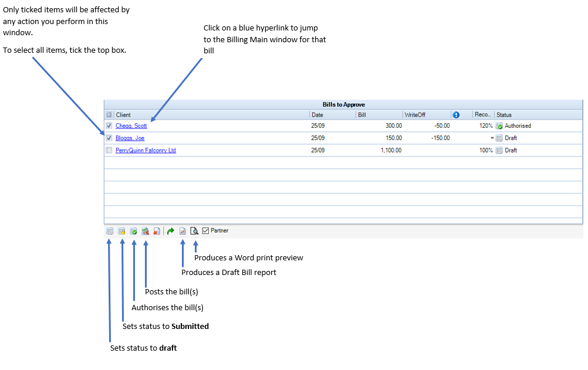Select the -50.00 write-off cell

(x=442, y=125)
